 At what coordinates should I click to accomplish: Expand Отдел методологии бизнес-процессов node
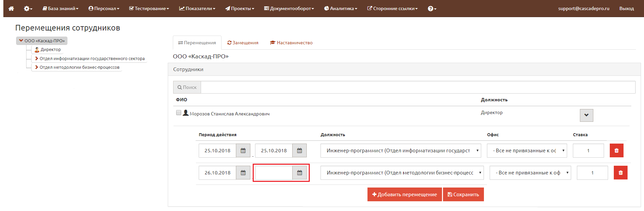(x=37, y=67)
